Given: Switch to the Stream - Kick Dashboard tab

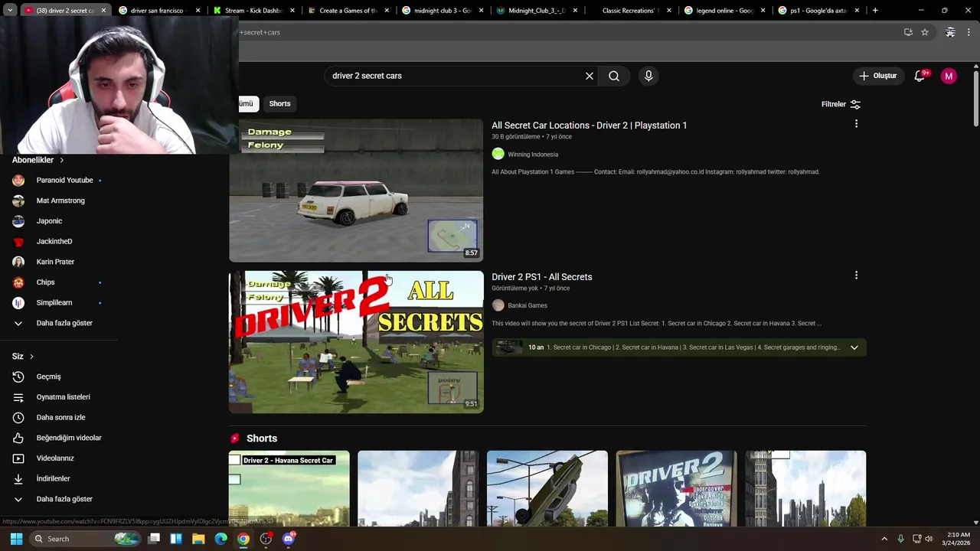Looking at the screenshot, I should [253, 11].
